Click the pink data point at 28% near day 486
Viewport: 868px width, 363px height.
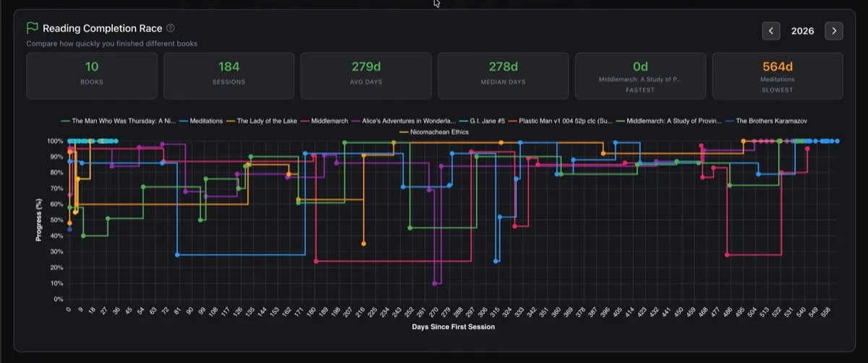click(727, 255)
